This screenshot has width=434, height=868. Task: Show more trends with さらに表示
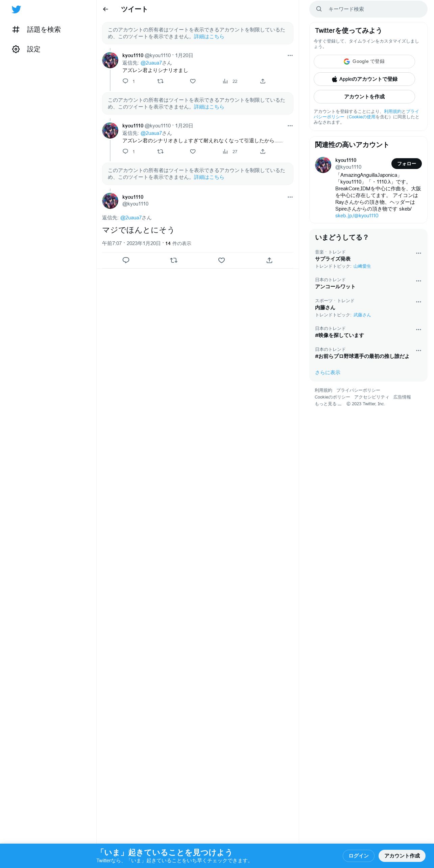click(328, 372)
